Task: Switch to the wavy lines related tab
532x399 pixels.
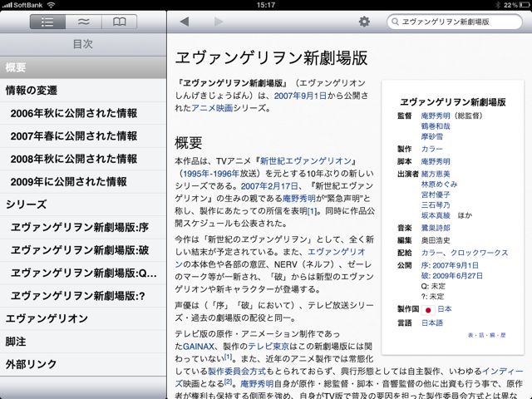Action: [83, 22]
